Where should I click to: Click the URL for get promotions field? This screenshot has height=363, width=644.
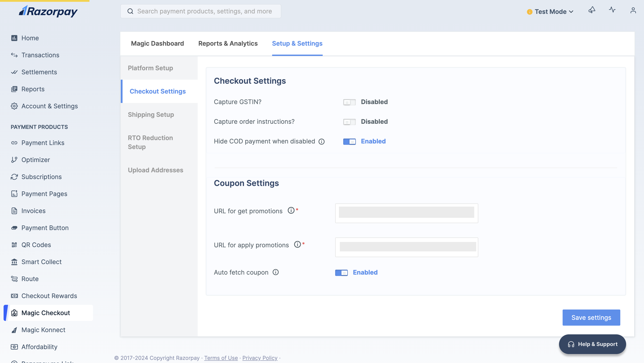pos(407,213)
